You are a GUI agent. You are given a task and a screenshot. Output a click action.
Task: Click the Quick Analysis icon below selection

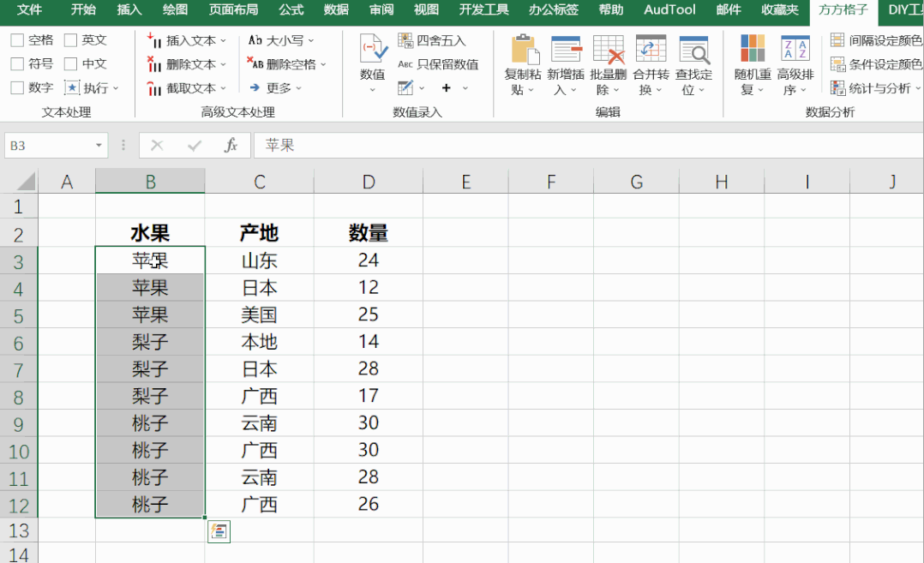[x=219, y=532]
